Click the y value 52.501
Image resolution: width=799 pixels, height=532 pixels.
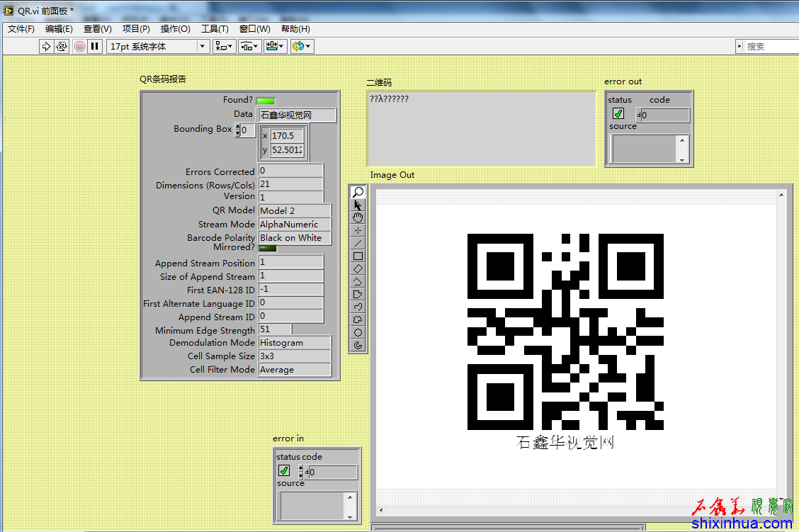[x=287, y=149]
